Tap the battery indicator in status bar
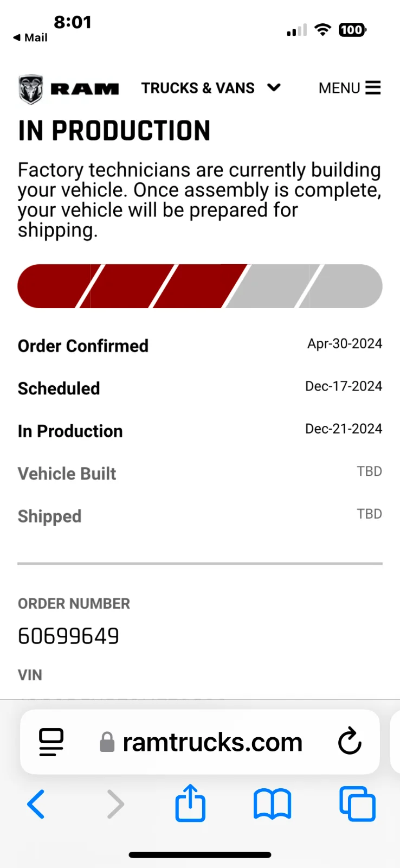This screenshot has height=868, width=400. click(353, 30)
